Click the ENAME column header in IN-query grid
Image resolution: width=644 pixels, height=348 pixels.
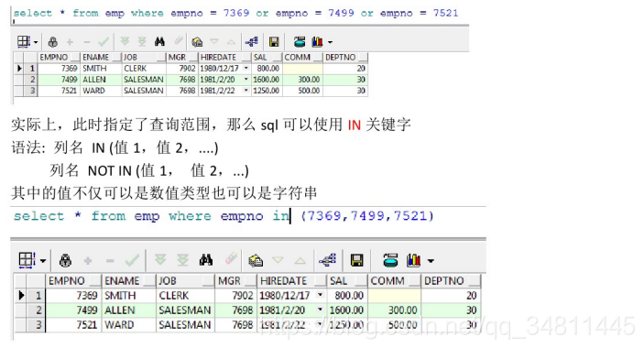pos(128,281)
